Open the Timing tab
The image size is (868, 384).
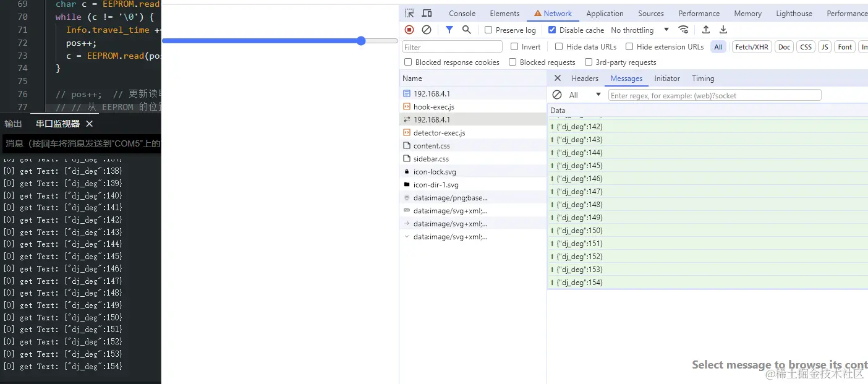click(x=703, y=79)
